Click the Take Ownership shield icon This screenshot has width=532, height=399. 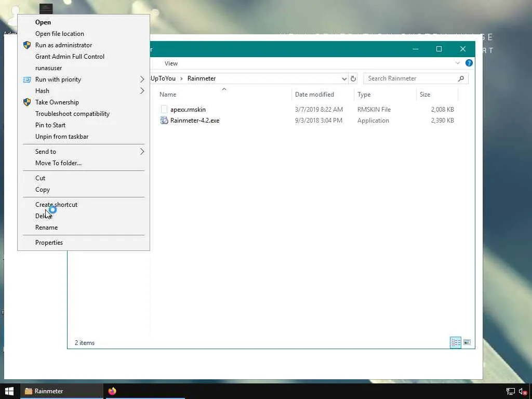coord(27,102)
